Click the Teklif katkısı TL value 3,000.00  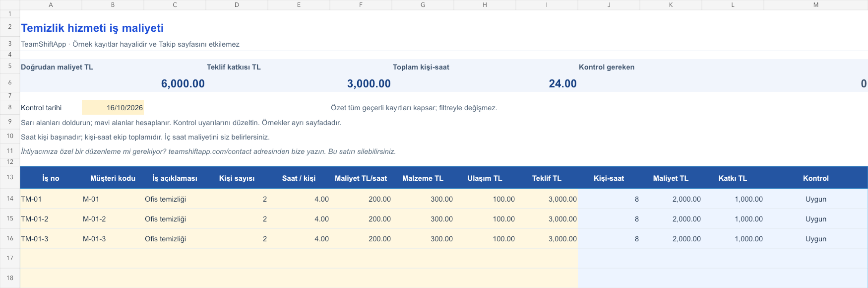(x=369, y=83)
